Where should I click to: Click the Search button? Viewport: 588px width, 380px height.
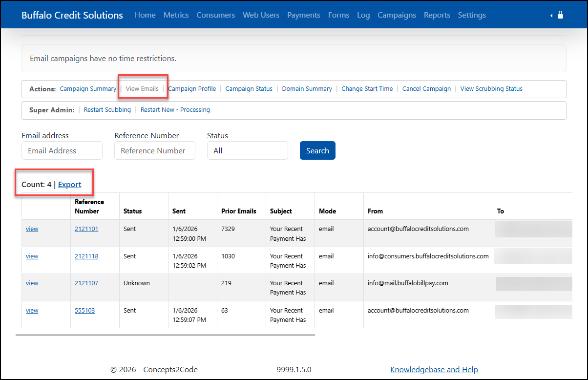[317, 150]
